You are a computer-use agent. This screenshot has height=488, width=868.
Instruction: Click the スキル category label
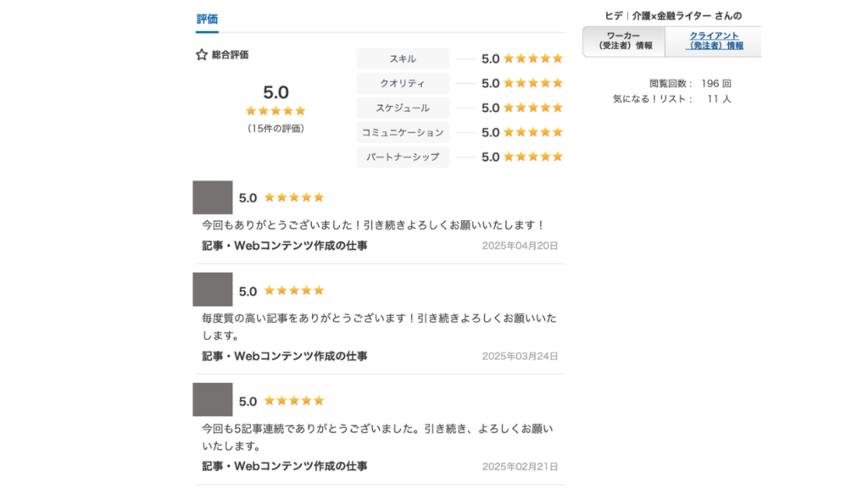point(403,59)
